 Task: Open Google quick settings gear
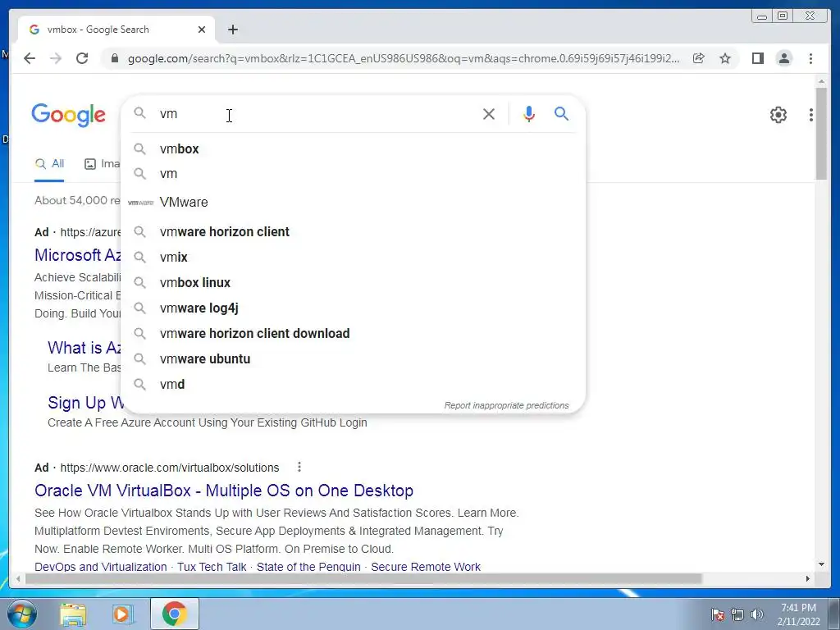click(x=778, y=115)
